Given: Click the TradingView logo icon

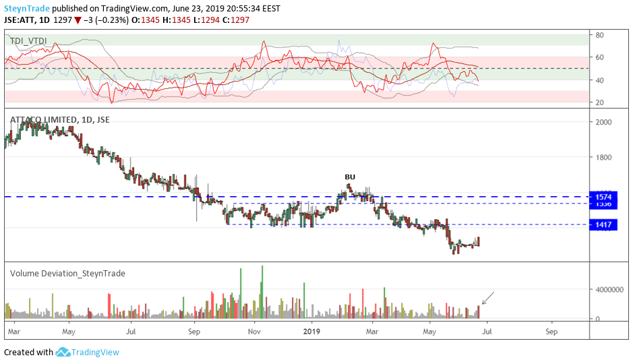Looking at the screenshot, I should coord(63,352).
